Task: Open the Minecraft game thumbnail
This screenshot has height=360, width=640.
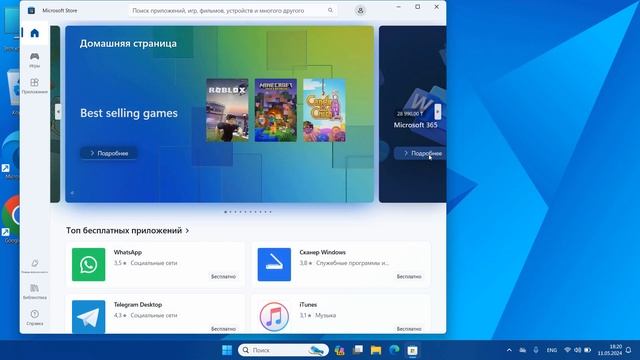Action: pos(276,110)
